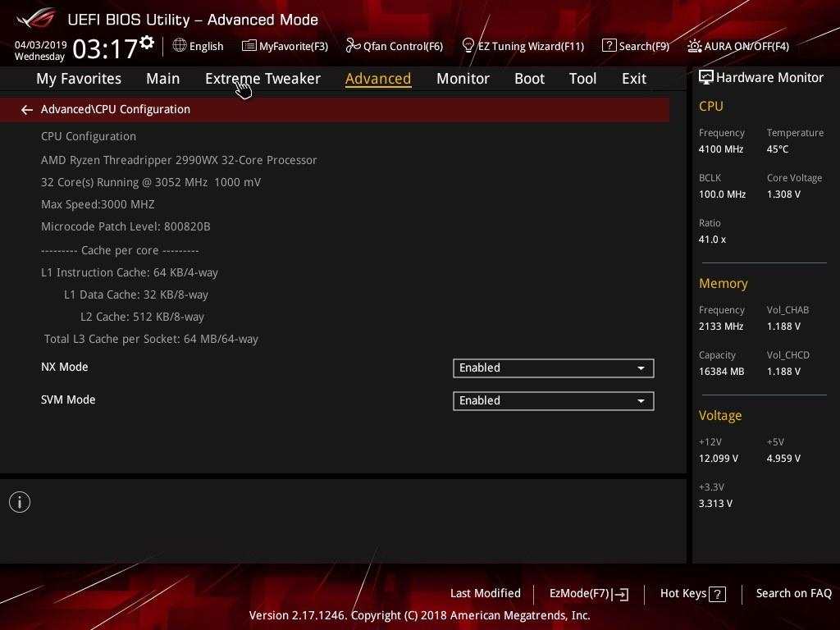
Task: Change language from English
Action: (206, 46)
